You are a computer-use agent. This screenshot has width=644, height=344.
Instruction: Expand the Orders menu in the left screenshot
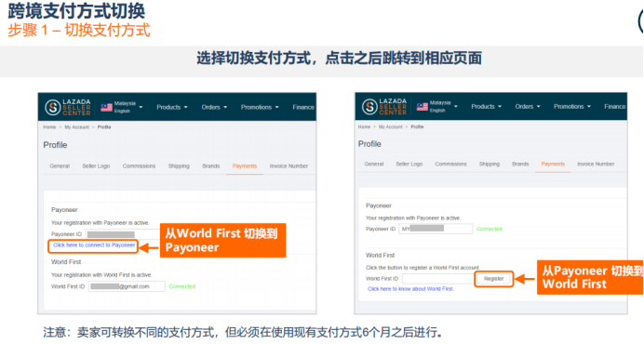tap(214, 107)
